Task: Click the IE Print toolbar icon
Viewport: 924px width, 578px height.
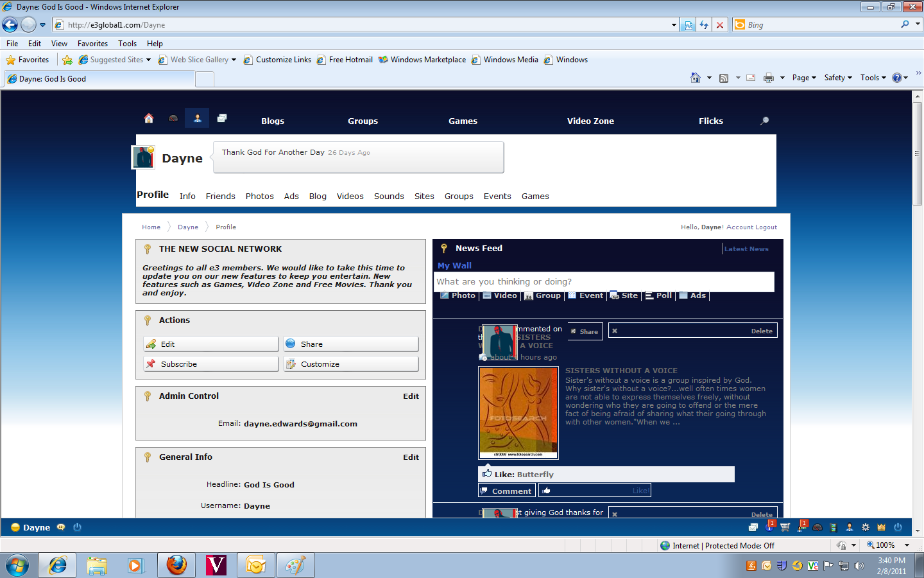Action: pos(769,78)
